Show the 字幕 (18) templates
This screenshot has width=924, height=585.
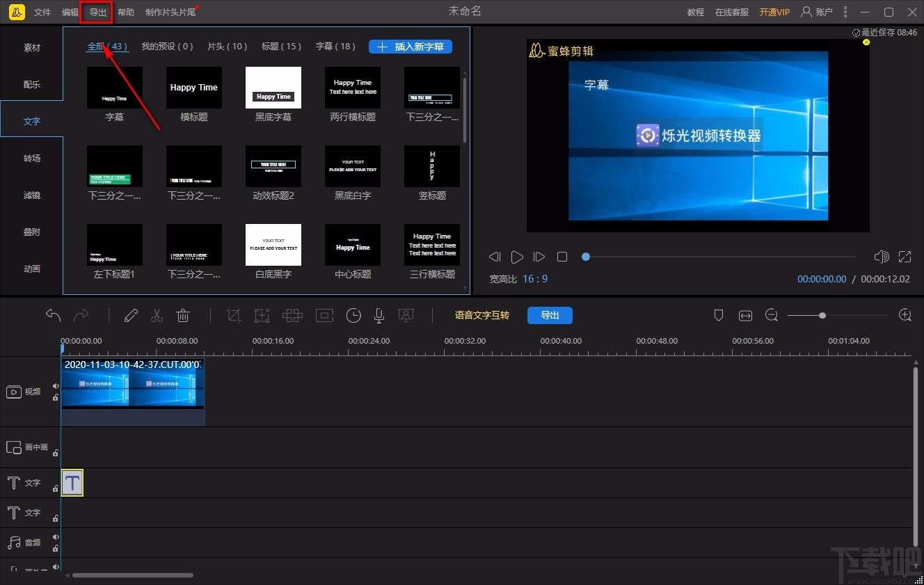point(336,47)
